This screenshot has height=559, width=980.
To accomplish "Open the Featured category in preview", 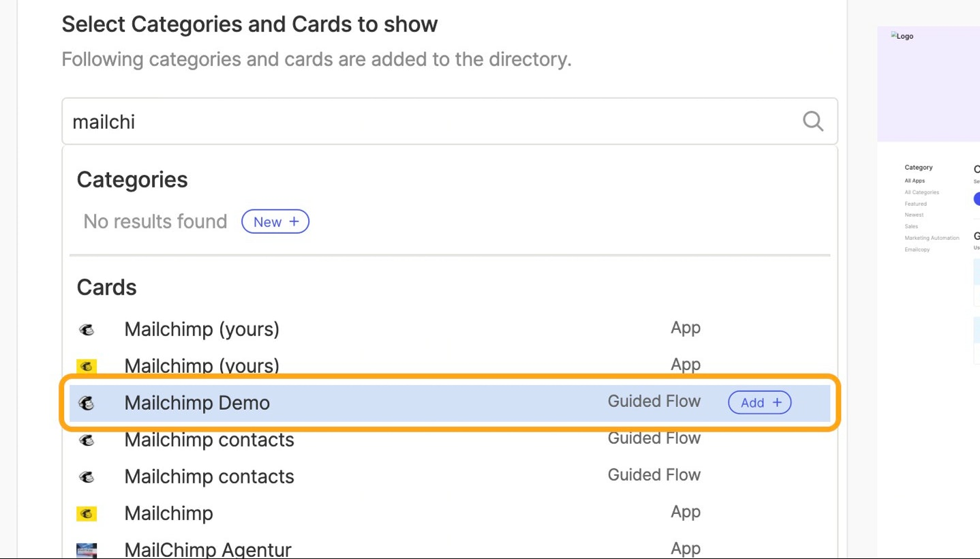I will click(915, 204).
